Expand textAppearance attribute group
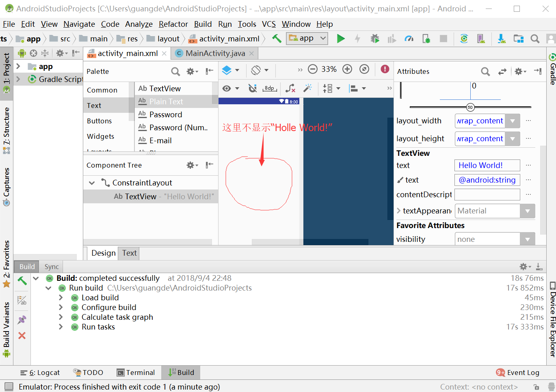The height and width of the screenshot is (392, 556). [399, 211]
